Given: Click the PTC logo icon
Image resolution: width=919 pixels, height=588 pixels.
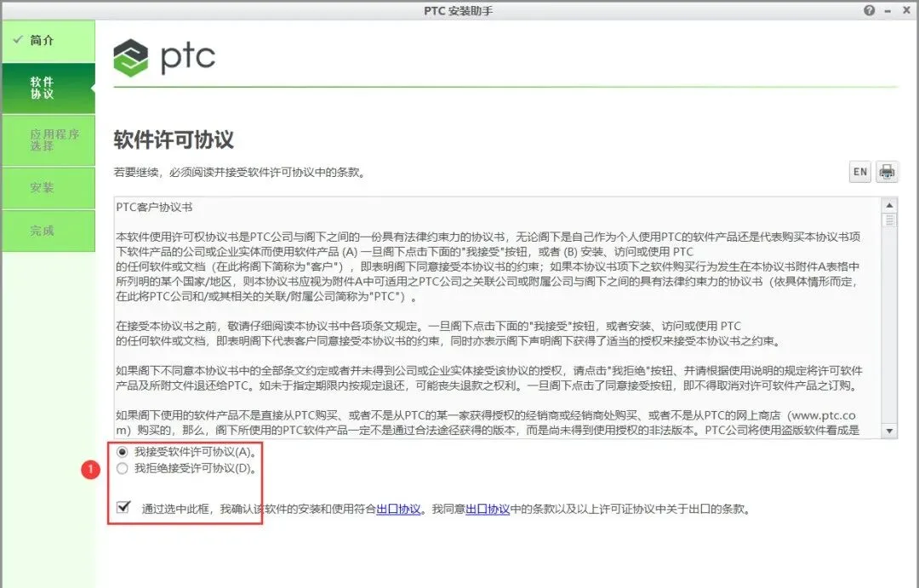Looking at the screenshot, I should [131, 58].
